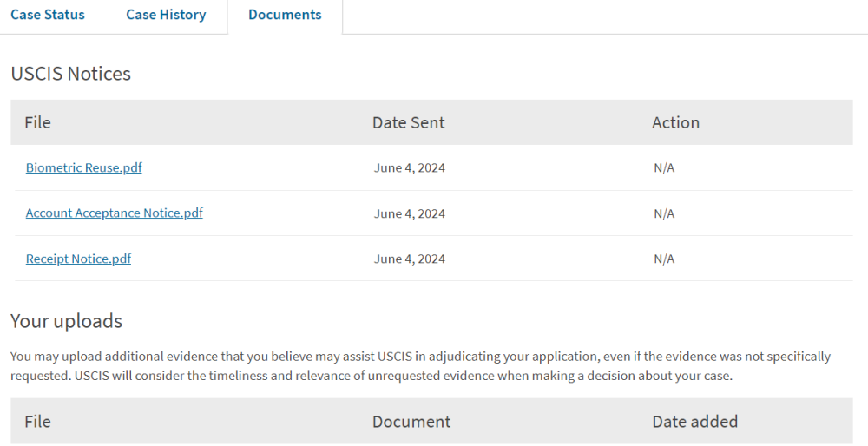
Task: Click the Action column header
Action: pos(675,122)
